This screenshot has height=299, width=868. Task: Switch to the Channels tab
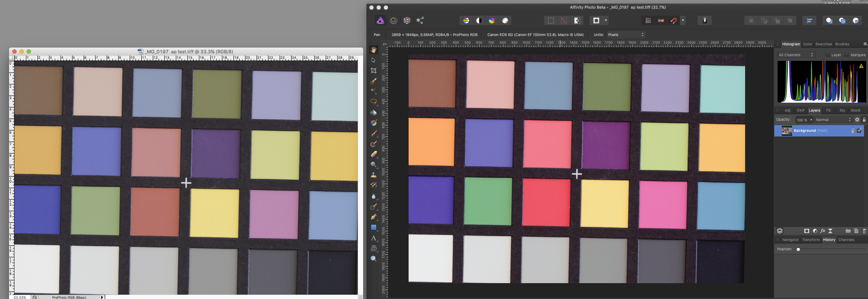tap(846, 240)
